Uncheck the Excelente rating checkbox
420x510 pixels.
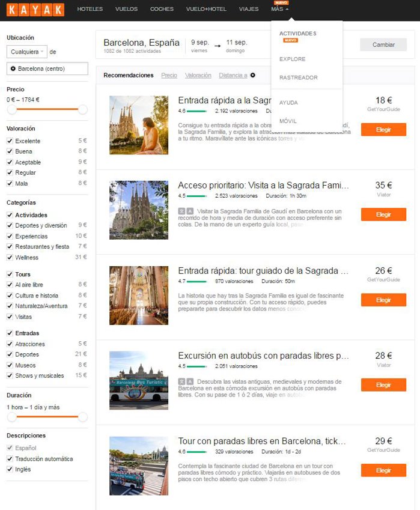click(10, 141)
